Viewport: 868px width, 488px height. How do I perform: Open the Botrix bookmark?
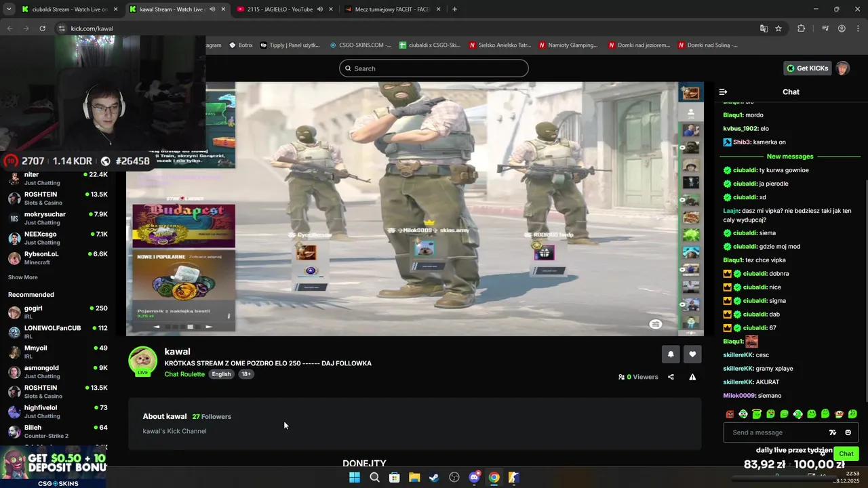[241, 45]
